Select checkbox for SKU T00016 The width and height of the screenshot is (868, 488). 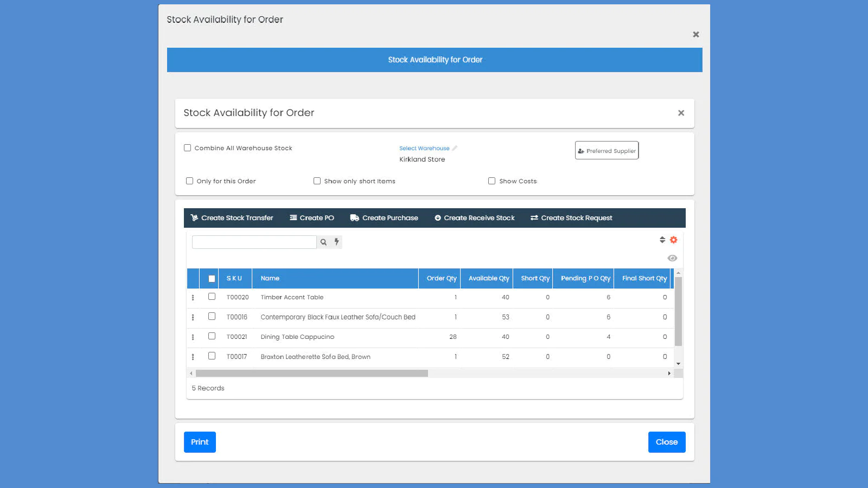(x=212, y=316)
